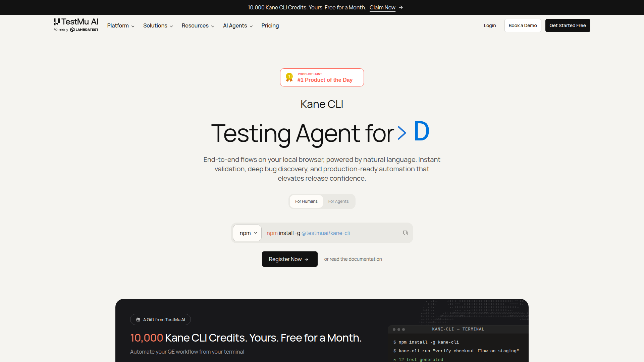Click the gift icon in Gift badge
The height and width of the screenshot is (362, 644).
138,319
